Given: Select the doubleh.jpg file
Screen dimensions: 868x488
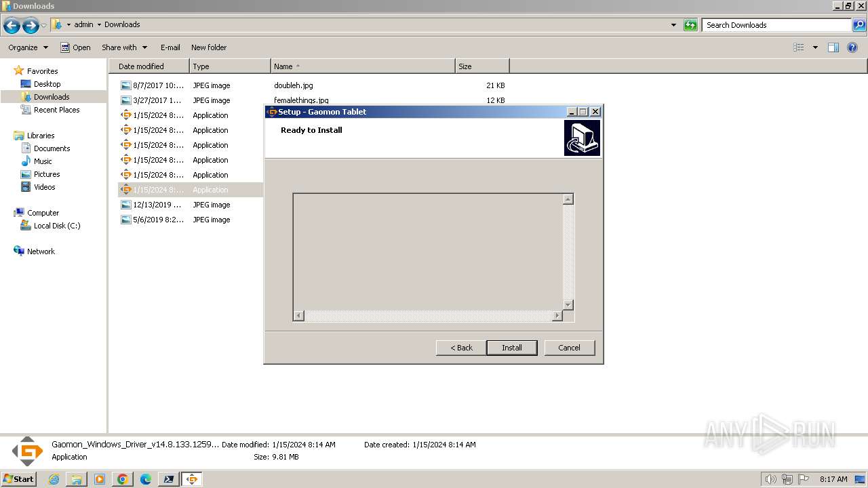Looking at the screenshot, I should click(x=294, y=85).
